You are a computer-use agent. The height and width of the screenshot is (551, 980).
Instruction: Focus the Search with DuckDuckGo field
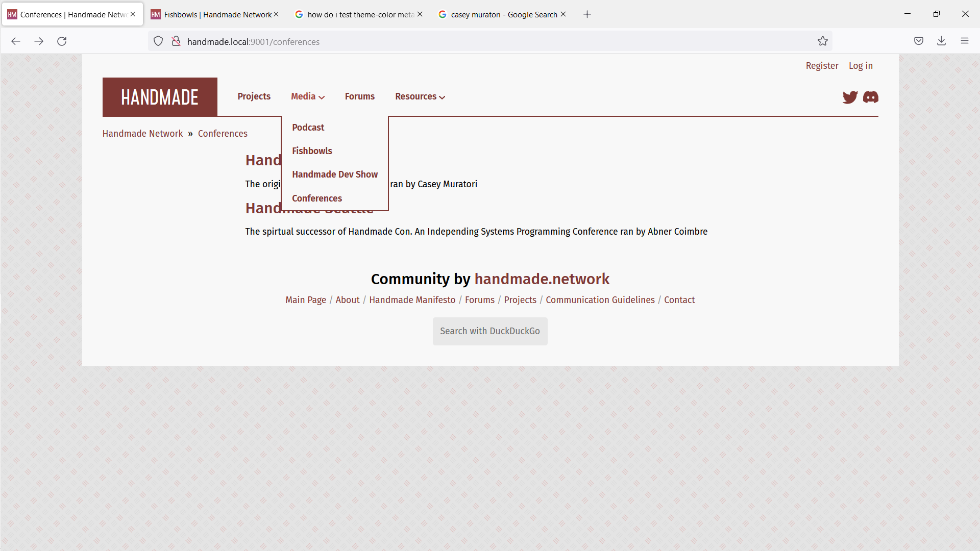pyautogui.click(x=490, y=331)
